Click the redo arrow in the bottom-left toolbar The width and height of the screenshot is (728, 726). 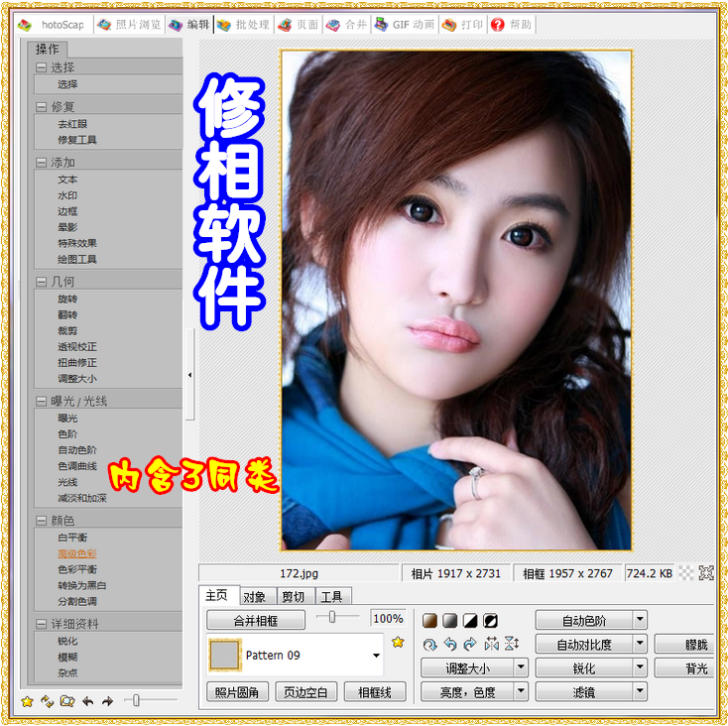[107, 701]
